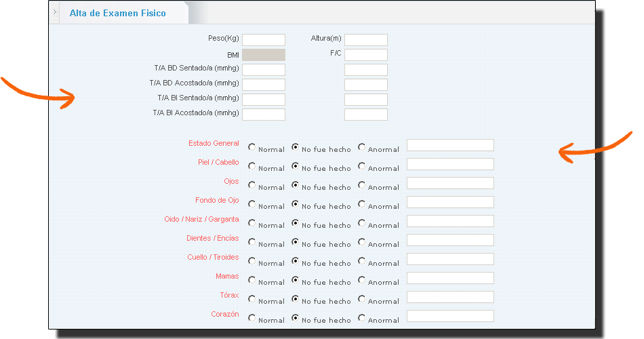The height and width of the screenshot is (339, 644).
Task: Choose No fue hecho for Oido / Nariz / Garganta
Action: pos(296,223)
